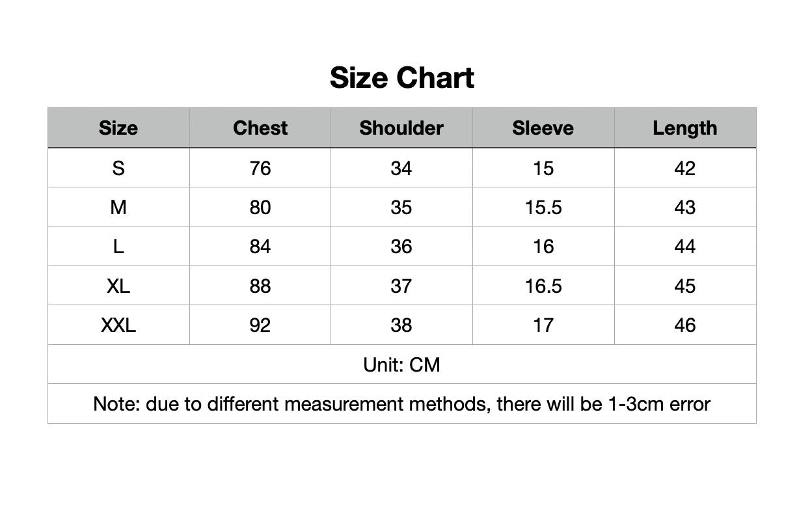Click sleeve value 15.5 in M row

(543, 208)
